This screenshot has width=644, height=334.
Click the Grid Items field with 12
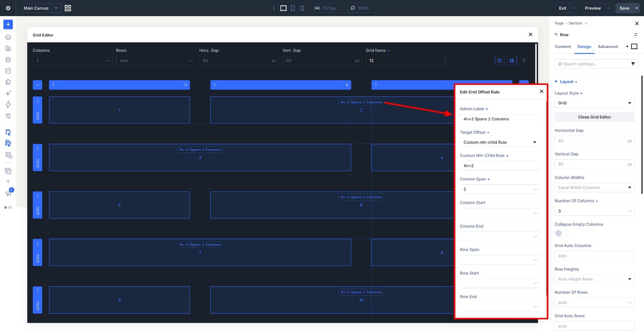405,60
